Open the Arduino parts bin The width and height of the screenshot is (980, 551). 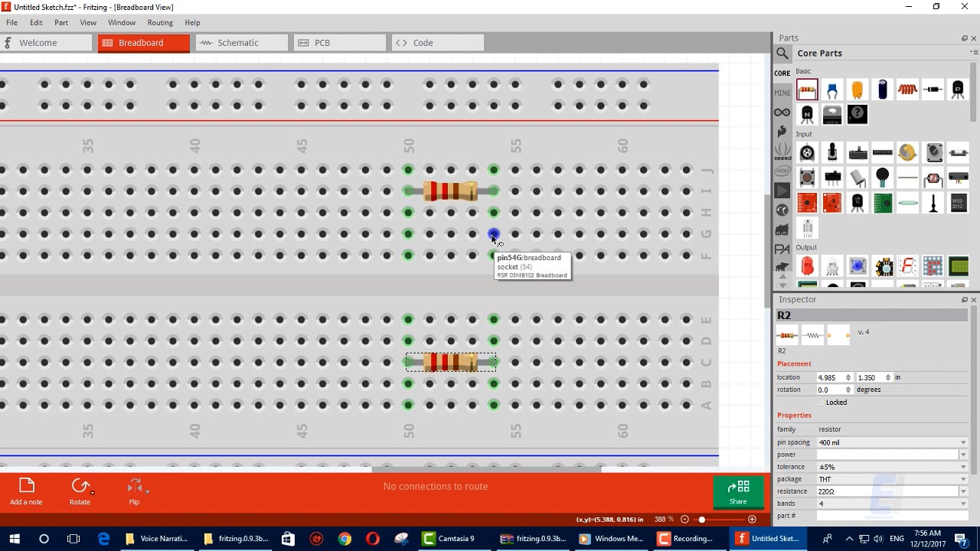click(x=782, y=112)
